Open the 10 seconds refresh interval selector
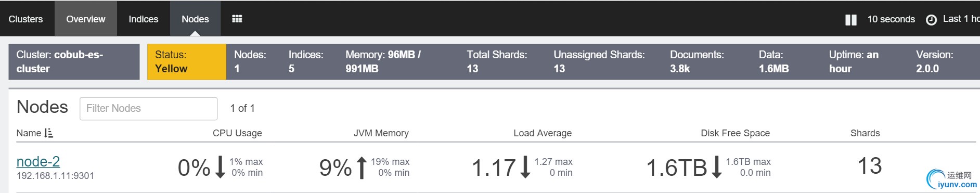Image resolution: width=980 pixels, height=193 pixels. coord(891,19)
